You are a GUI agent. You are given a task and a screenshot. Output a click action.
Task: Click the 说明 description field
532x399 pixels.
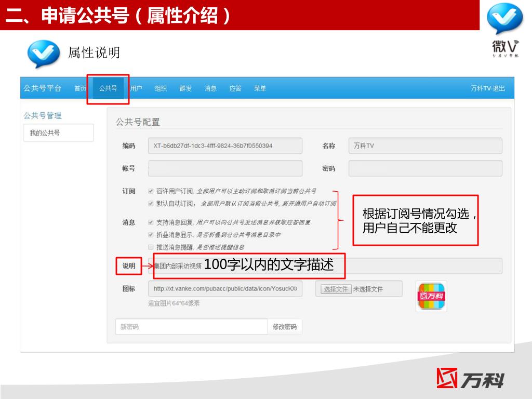pyautogui.click(x=325, y=265)
